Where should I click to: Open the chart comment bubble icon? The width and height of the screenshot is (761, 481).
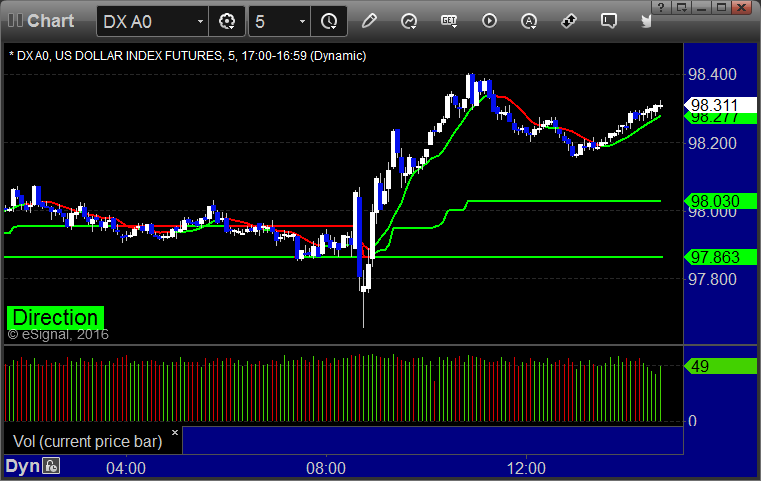click(x=609, y=21)
